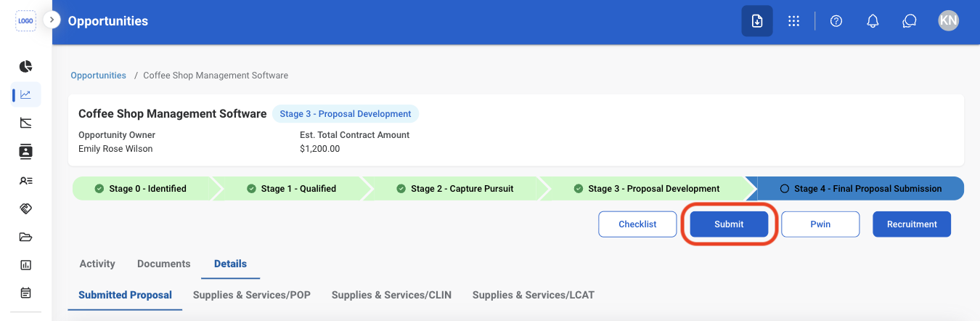
Task: Open the KN user avatar menu
Action: coord(948,20)
